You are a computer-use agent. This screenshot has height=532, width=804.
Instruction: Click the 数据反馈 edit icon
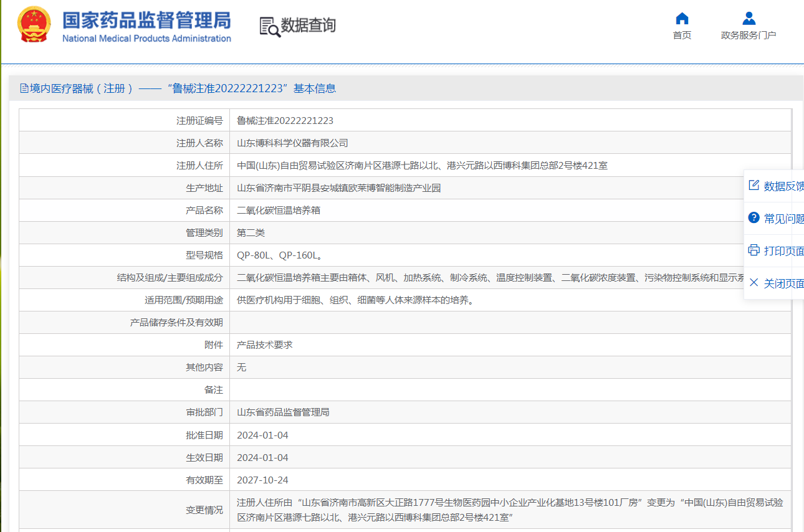[x=754, y=186]
